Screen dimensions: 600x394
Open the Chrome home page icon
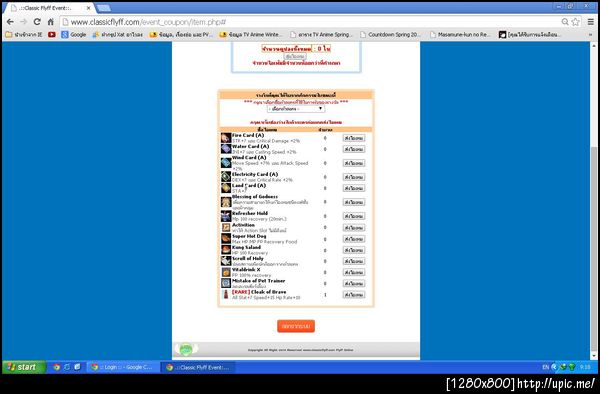click(x=51, y=22)
